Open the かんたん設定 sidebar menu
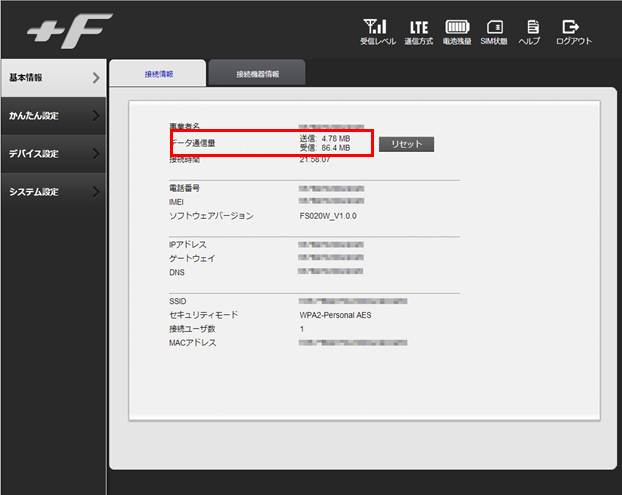This screenshot has width=622, height=495. 54,116
